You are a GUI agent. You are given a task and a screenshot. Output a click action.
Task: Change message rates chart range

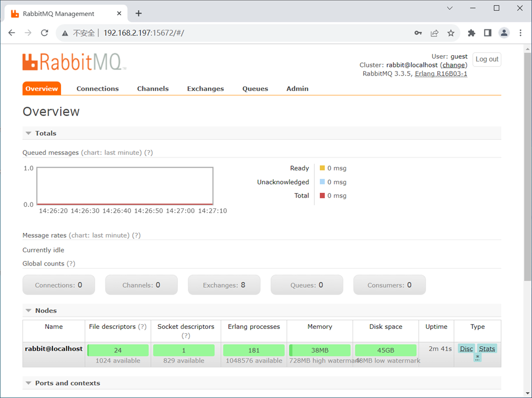click(99, 236)
